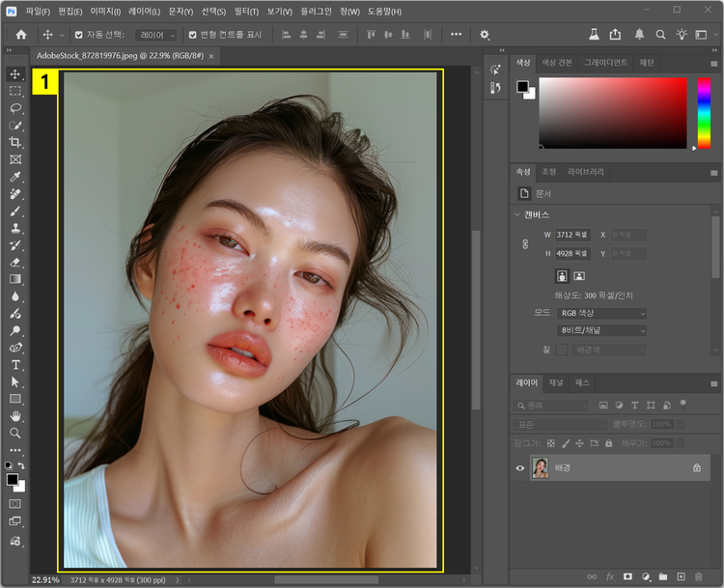Choose the Zoom tool in toolbar
Image resolution: width=724 pixels, height=588 pixels.
tap(15, 434)
